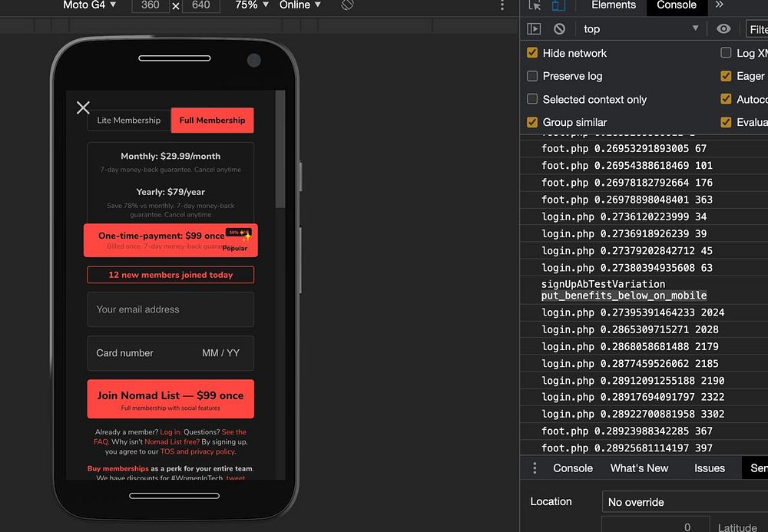This screenshot has width=768, height=532.
Task: Open the Online throttling dropdown
Action: [300, 5]
